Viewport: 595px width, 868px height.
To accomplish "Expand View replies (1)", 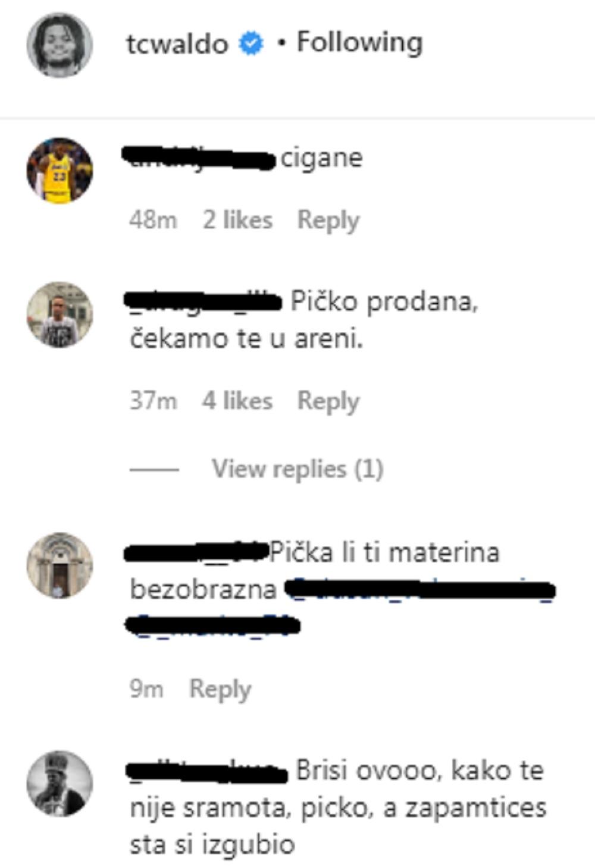I will [x=297, y=469].
